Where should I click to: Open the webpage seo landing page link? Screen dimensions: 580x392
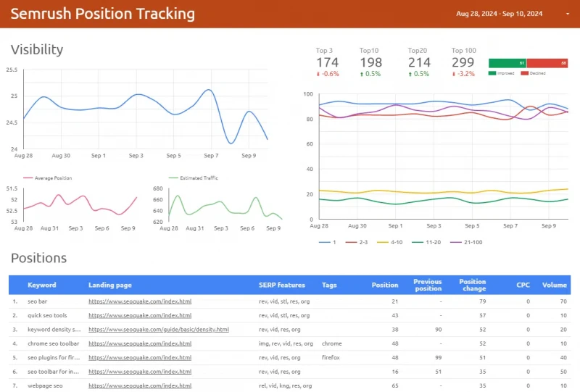[140, 385]
